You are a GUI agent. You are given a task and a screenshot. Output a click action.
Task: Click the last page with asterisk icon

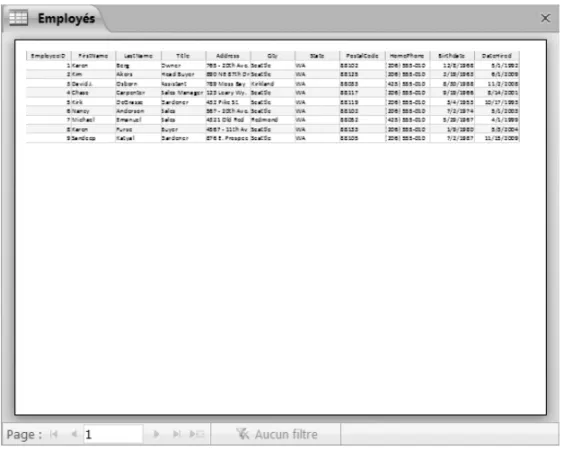[x=197, y=434]
